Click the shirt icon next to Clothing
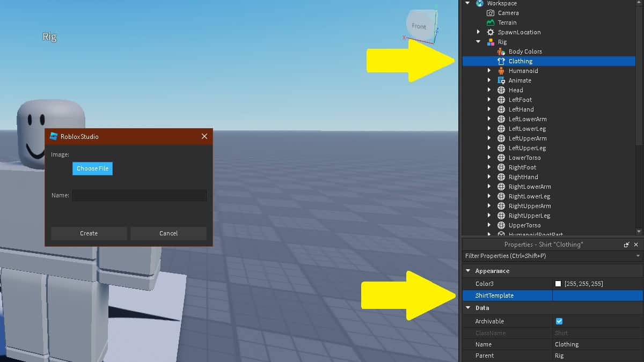This screenshot has width=644, height=362. [x=501, y=61]
